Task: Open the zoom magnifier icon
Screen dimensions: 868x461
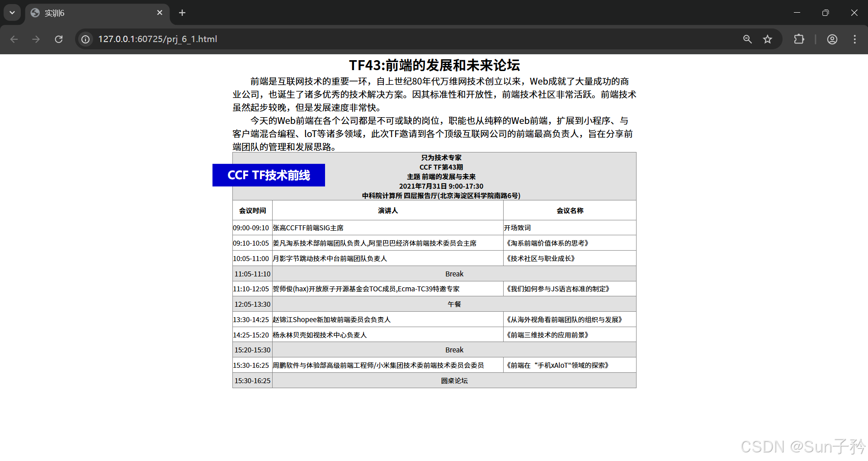Action: tap(747, 39)
